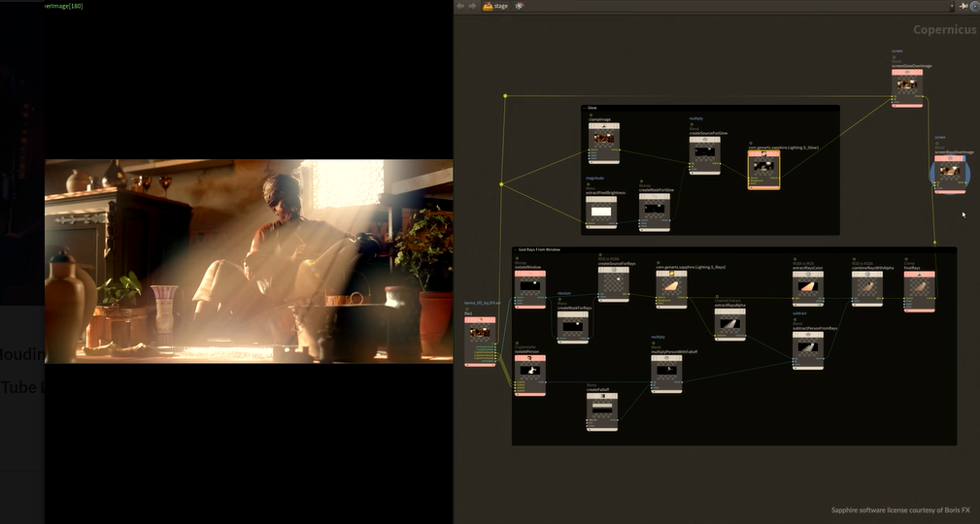Select the clampImage node
The height and width of the screenshot is (524, 980).
click(x=604, y=143)
